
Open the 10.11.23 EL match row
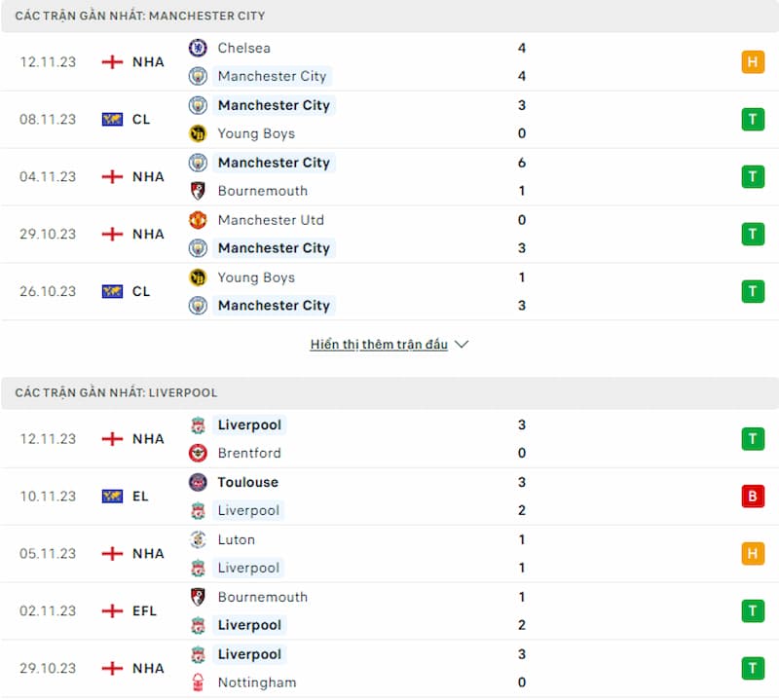pyautogui.click(x=389, y=497)
